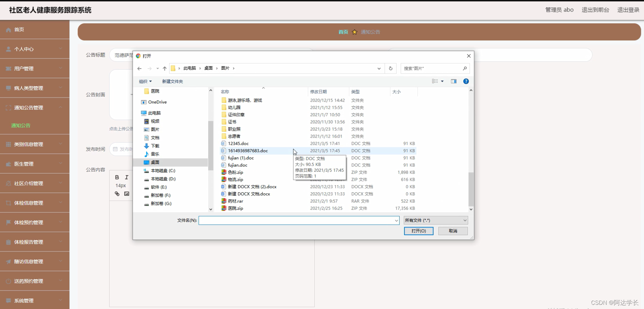The width and height of the screenshot is (644, 309).
Task: Click the 打开(O) button
Action: [418, 231]
